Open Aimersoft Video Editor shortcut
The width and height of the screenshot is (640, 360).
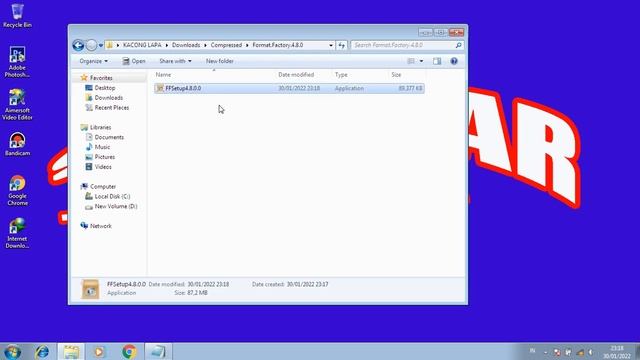[x=17, y=104]
